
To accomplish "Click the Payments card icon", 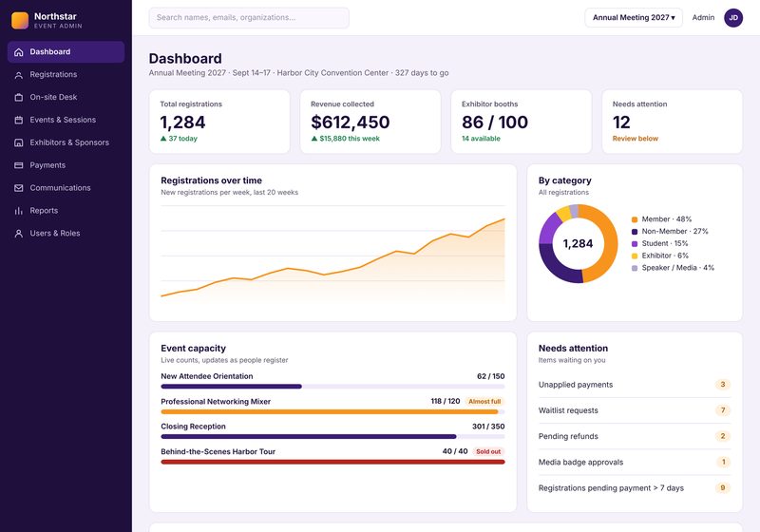I will coord(18,165).
